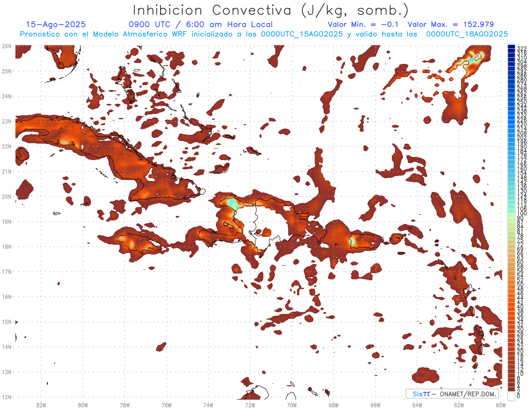Screen dimensions: 532x411
Task: Click the 322 value on the color legend
Action: click(522, 48)
